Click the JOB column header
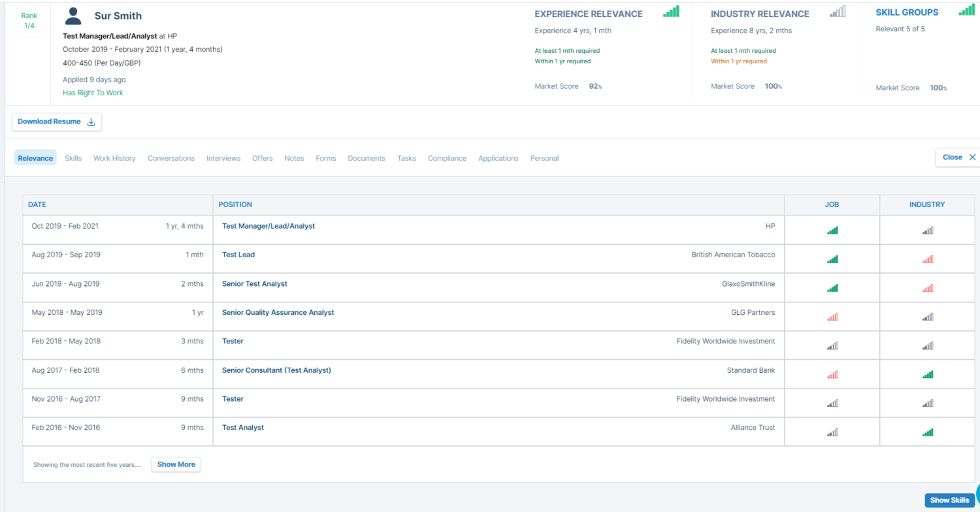This screenshot has width=980, height=512. 832,204
